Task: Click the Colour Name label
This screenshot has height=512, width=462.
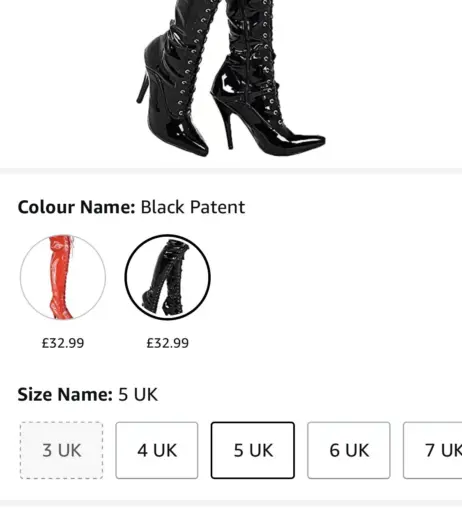Action: pos(76,207)
